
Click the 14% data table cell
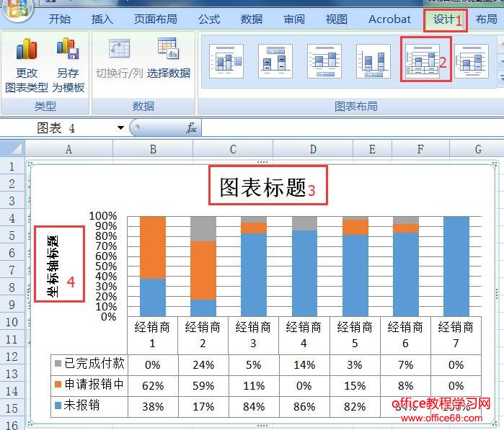(x=304, y=364)
